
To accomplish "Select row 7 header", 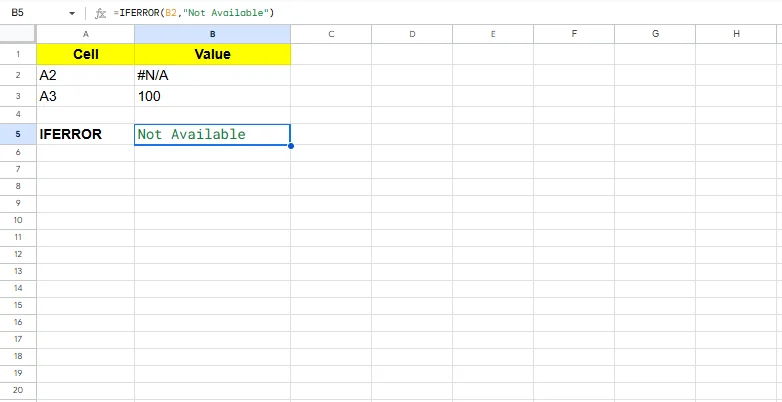I will (x=18, y=170).
